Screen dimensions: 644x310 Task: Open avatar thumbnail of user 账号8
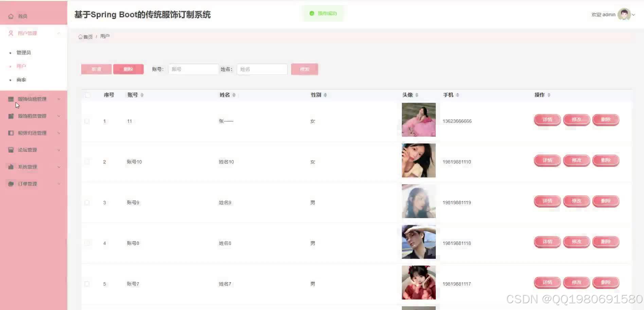tap(418, 242)
